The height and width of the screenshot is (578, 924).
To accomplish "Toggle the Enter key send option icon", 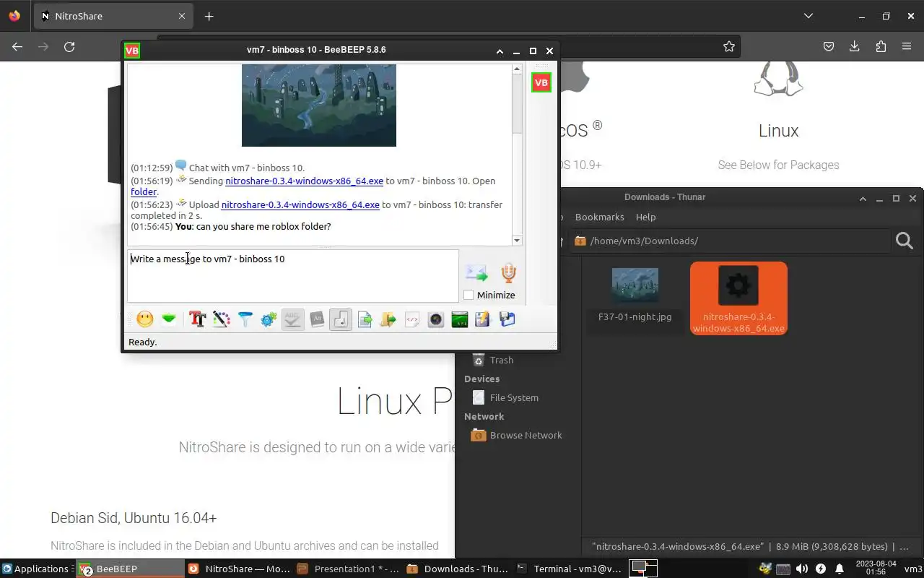I will coord(341,319).
